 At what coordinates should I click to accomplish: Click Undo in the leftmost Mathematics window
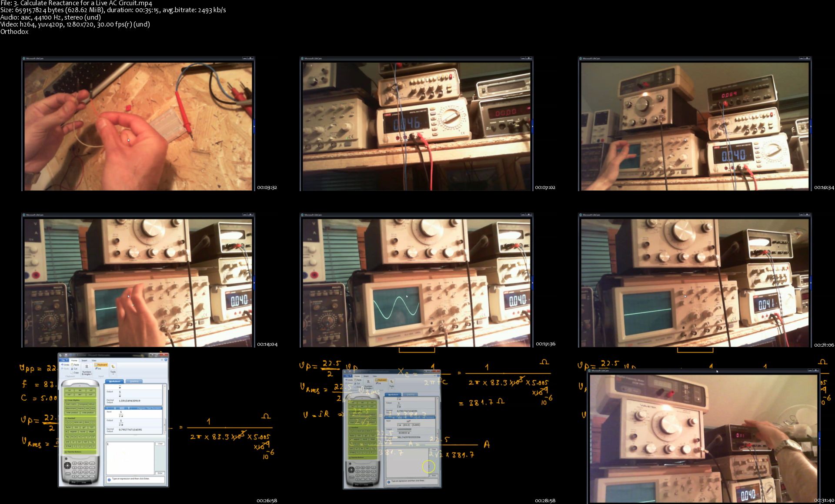pyautogui.click(x=65, y=365)
